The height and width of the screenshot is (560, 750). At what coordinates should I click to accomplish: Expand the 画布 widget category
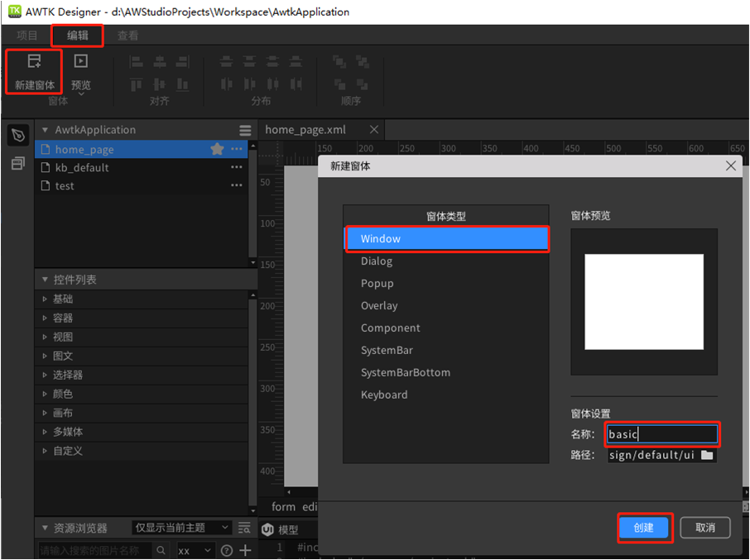(45, 413)
